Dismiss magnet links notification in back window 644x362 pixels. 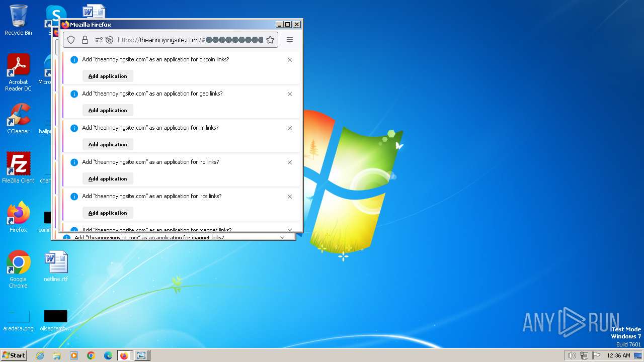tap(282, 237)
